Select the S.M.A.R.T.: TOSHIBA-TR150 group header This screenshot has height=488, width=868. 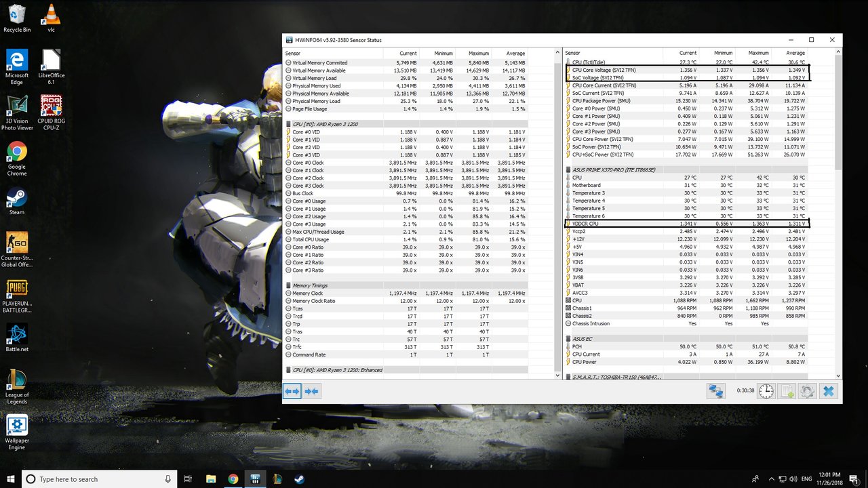click(x=686, y=377)
